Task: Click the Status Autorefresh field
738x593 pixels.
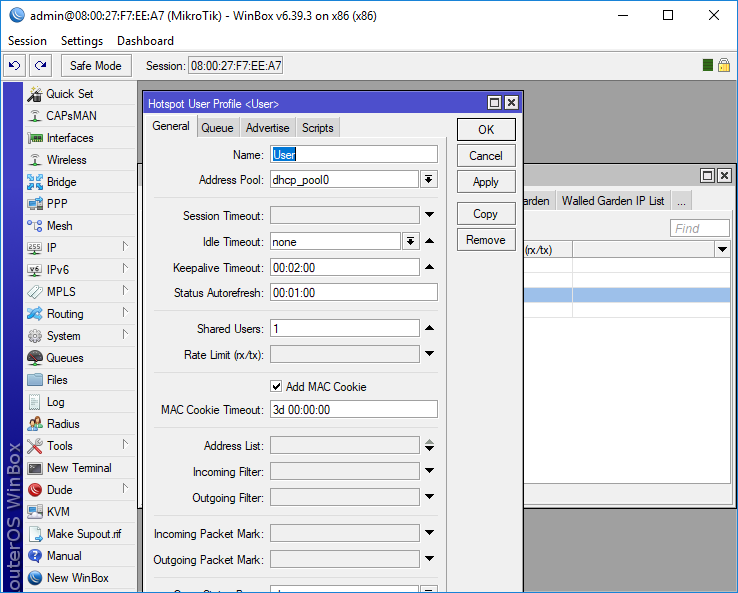Action: point(354,293)
